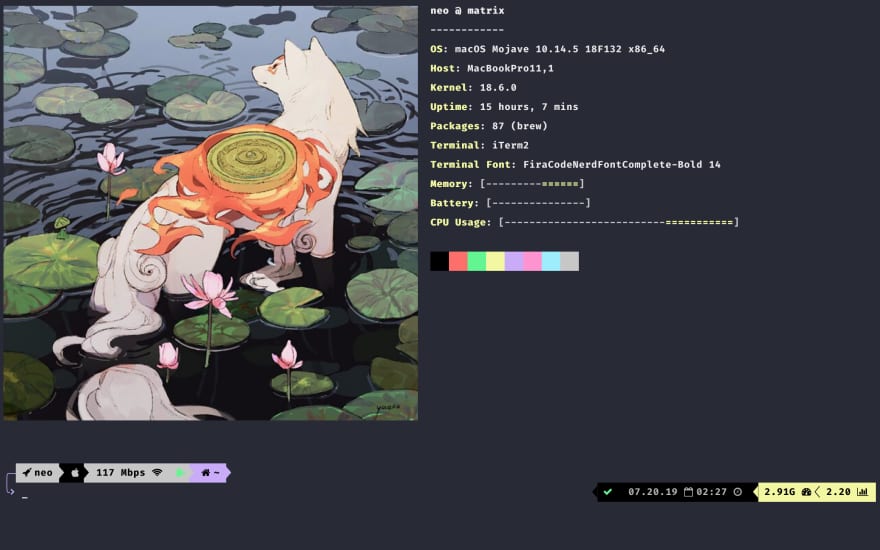Click the calendar icon beside the date

(x=688, y=492)
